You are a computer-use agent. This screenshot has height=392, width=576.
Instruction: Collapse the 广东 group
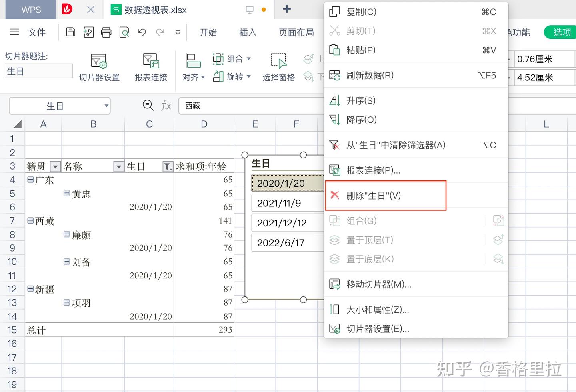tap(30, 180)
